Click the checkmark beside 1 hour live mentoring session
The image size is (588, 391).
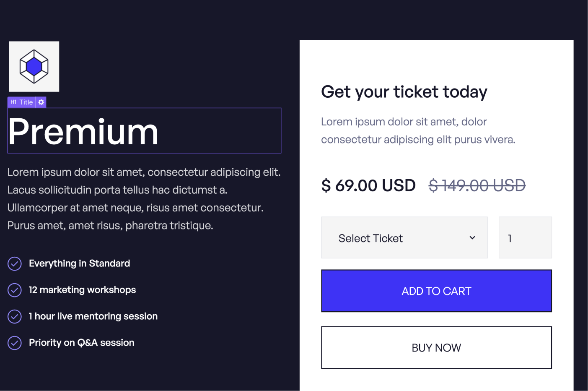[x=14, y=316]
